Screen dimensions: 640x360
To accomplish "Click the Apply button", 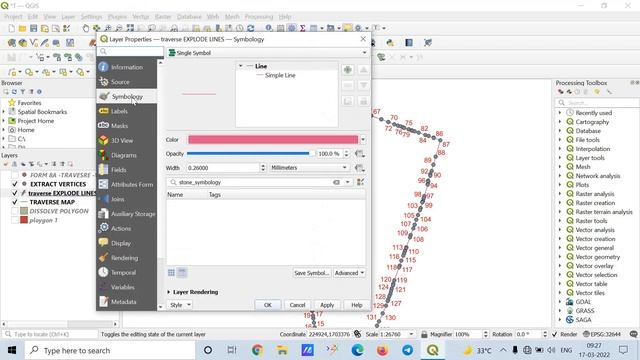I will [x=327, y=305].
